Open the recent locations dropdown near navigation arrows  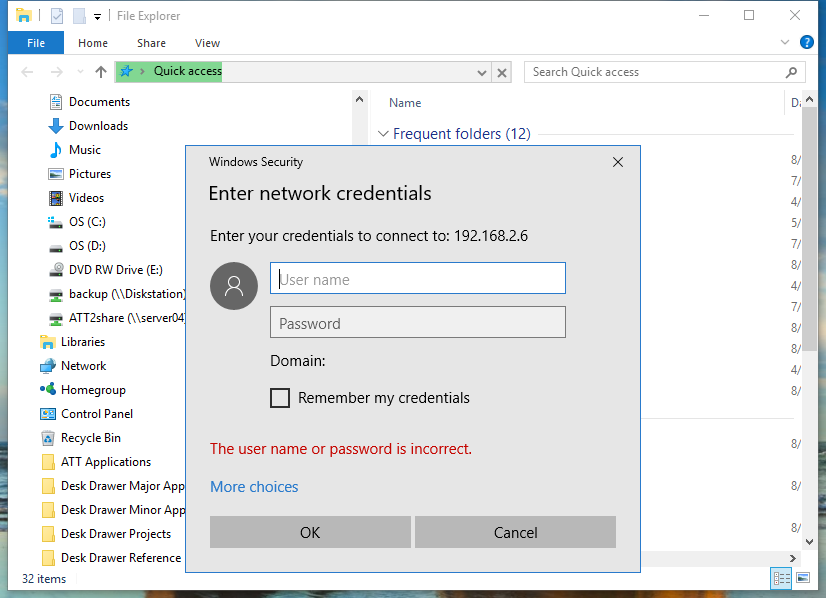tap(80, 71)
